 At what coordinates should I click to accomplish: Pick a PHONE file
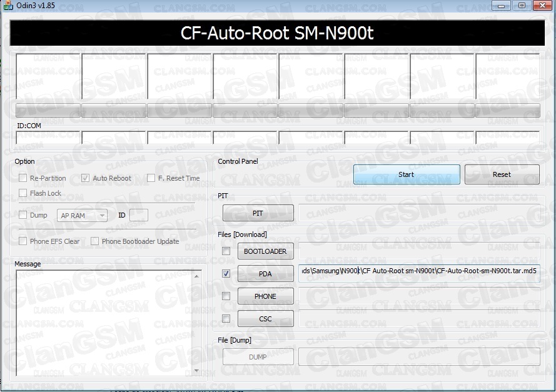[x=266, y=296]
